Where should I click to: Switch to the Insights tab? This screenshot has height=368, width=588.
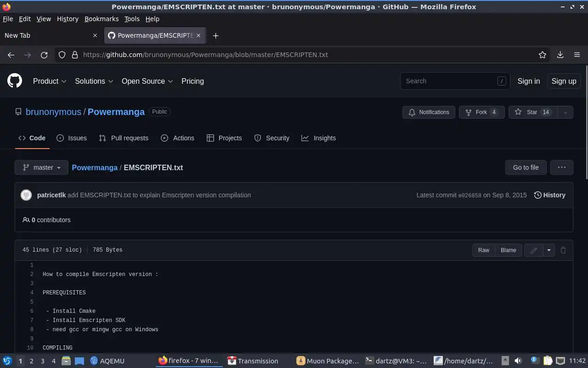click(x=318, y=138)
